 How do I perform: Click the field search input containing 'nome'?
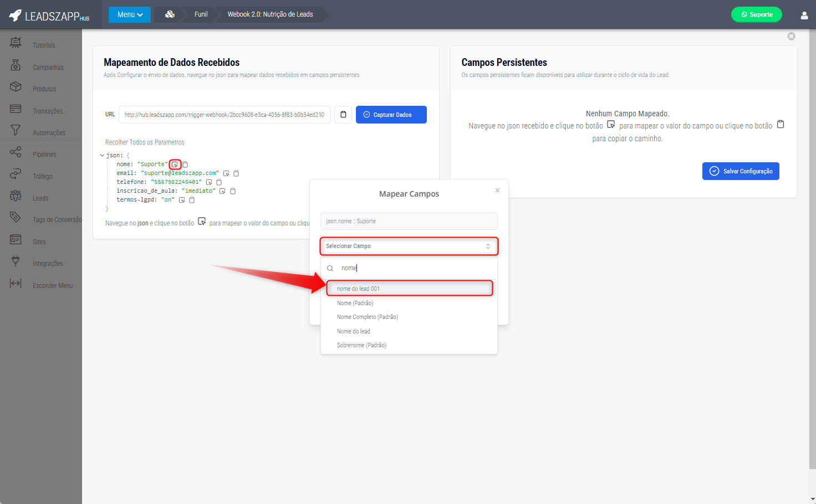click(416, 268)
